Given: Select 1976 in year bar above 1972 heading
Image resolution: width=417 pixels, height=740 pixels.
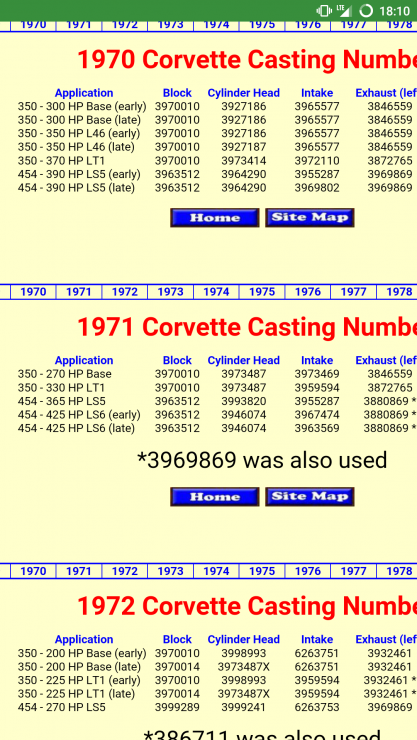Looking at the screenshot, I should tap(308, 571).
